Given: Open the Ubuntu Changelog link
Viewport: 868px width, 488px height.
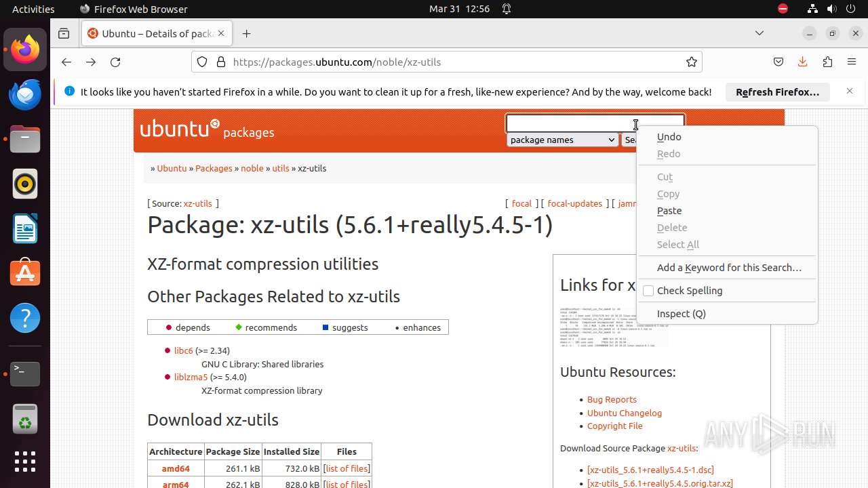Looking at the screenshot, I should pyautogui.click(x=625, y=413).
